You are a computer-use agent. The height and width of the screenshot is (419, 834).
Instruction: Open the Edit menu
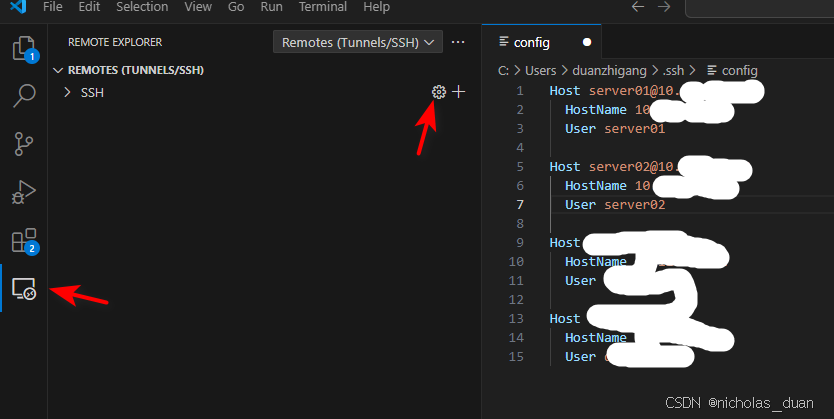pos(89,7)
